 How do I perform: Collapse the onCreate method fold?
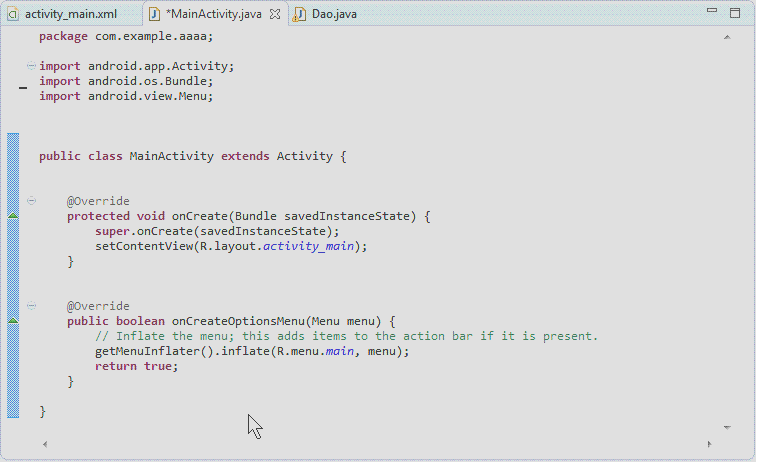(x=31, y=200)
